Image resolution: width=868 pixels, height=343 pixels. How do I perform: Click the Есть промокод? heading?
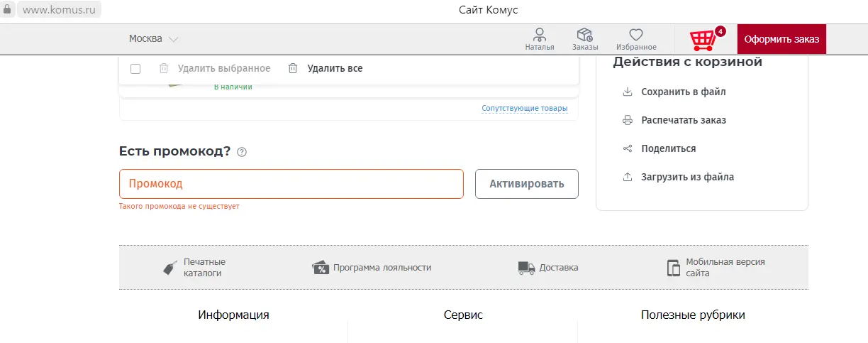click(174, 151)
